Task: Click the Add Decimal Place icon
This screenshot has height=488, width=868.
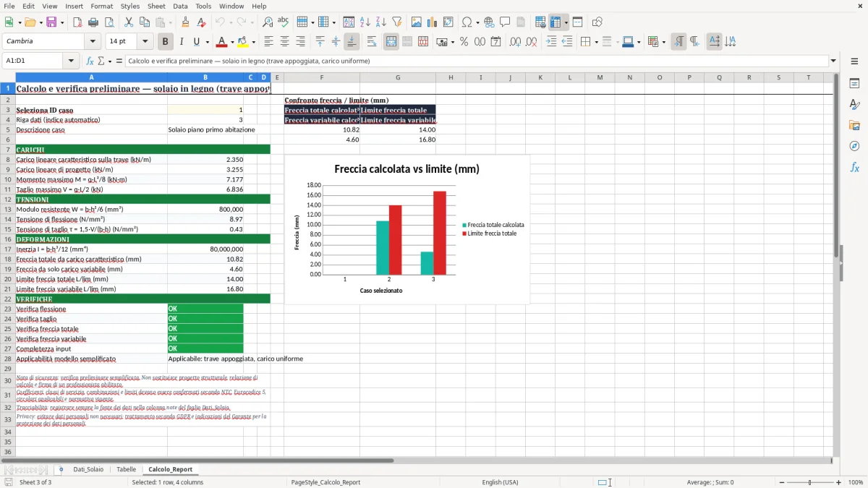Action: [515, 42]
